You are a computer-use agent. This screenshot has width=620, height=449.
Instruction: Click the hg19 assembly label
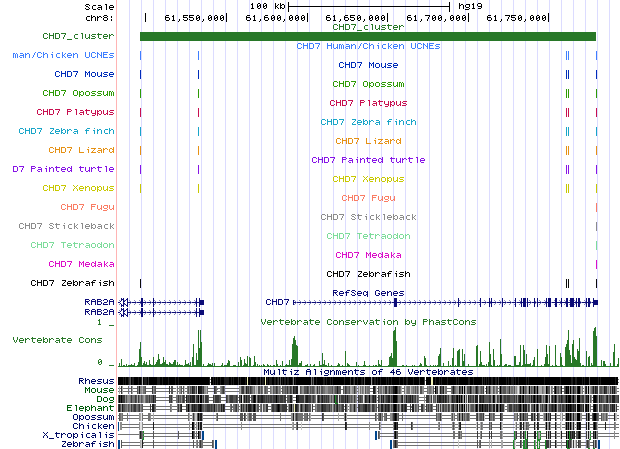(471, 5)
